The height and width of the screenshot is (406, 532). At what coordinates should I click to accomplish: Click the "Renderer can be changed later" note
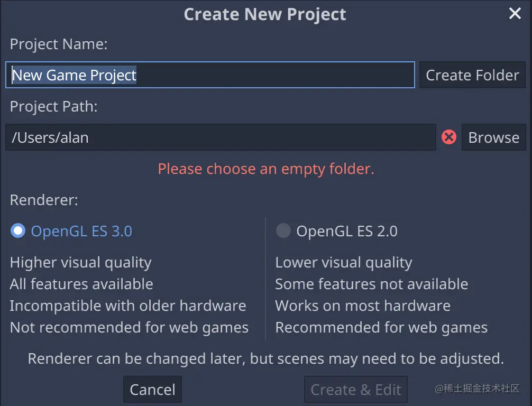click(x=265, y=359)
